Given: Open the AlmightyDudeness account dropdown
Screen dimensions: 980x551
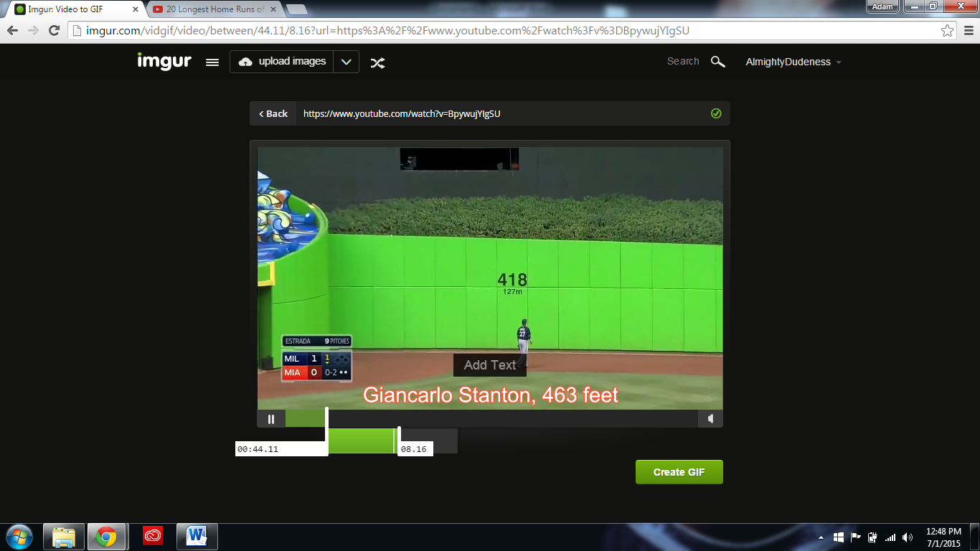Looking at the screenshot, I should click(793, 62).
